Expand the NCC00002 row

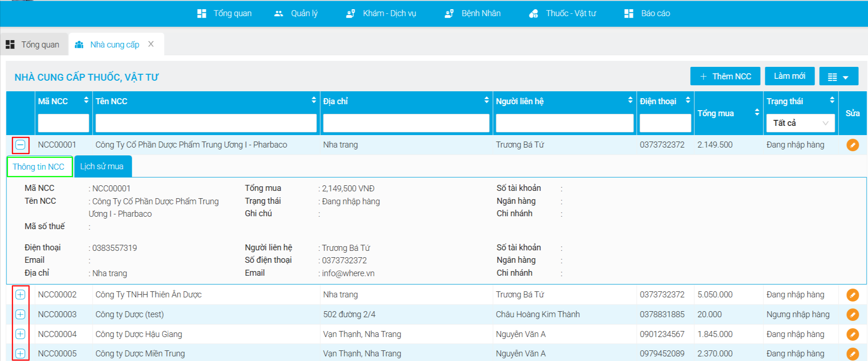20,295
